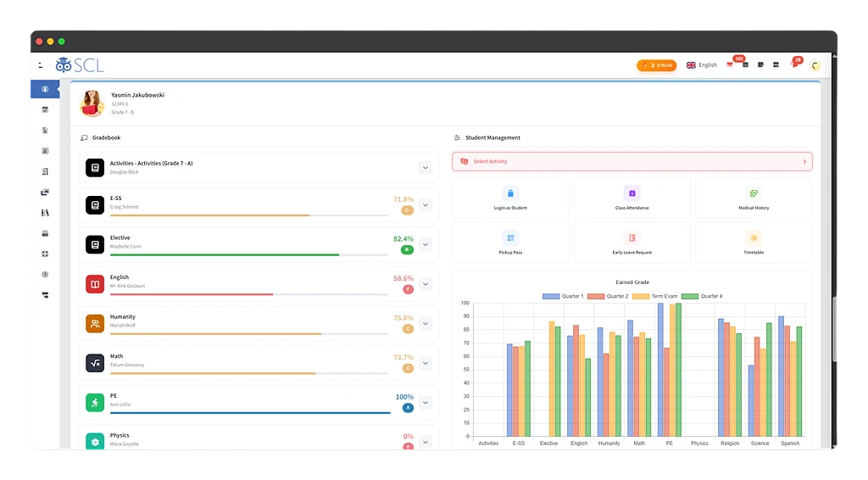
Task: Click the 75.8% grade for Humanity
Action: (403, 318)
